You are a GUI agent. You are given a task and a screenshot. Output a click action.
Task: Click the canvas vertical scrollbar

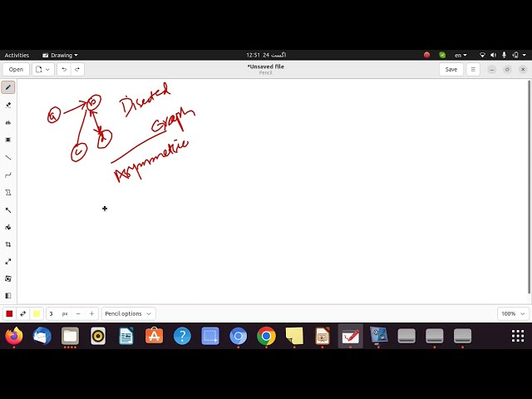click(530, 186)
